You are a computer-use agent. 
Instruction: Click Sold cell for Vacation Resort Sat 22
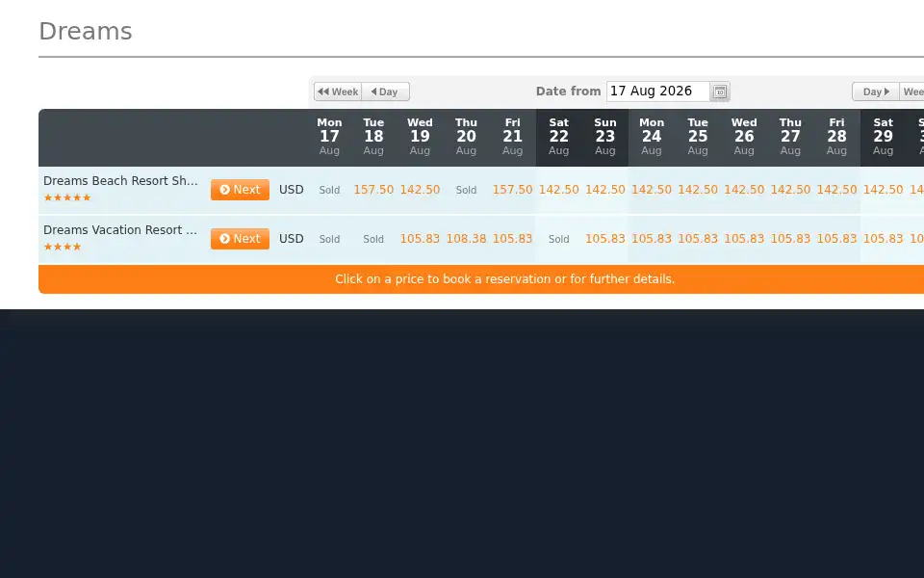tap(558, 239)
